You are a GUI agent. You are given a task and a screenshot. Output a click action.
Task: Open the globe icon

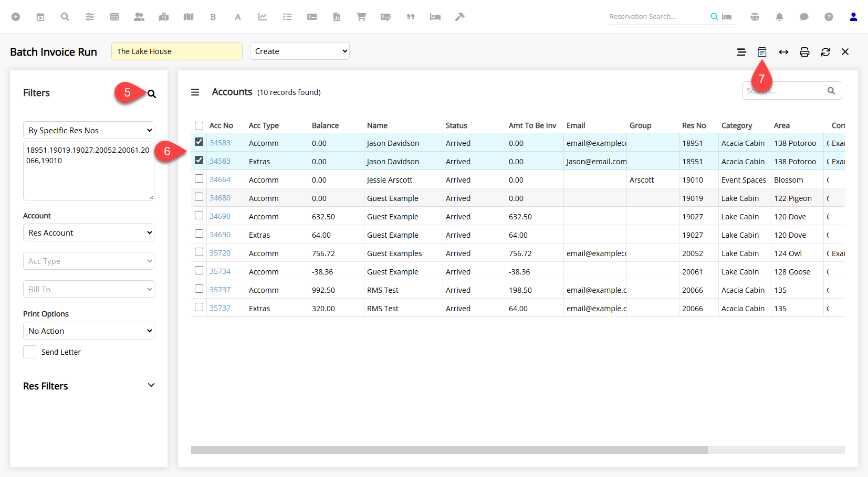click(x=755, y=17)
